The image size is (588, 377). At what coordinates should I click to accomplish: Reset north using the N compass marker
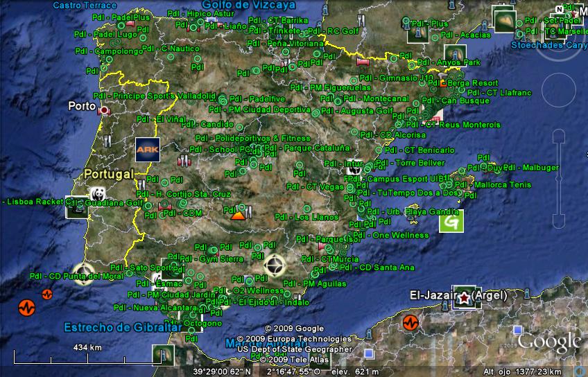(559, 9)
